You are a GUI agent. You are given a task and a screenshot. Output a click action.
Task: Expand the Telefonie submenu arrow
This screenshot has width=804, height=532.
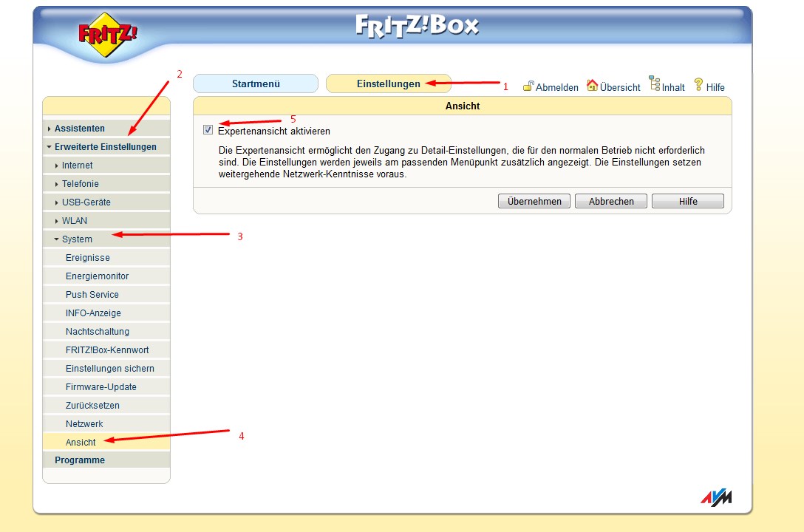tap(56, 184)
